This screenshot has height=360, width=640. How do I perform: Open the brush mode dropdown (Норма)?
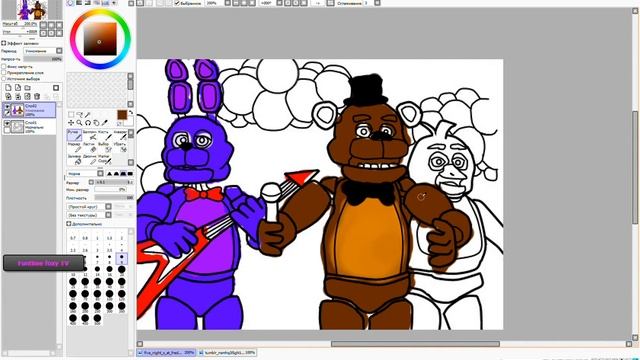85,174
